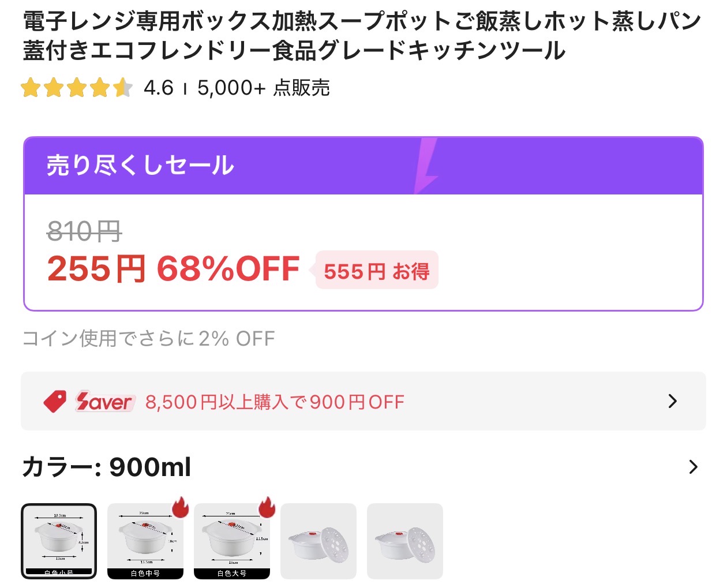The height and width of the screenshot is (588, 727).
Task: Expand color options with カラー chevron
Action: pyautogui.click(x=694, y=467)
